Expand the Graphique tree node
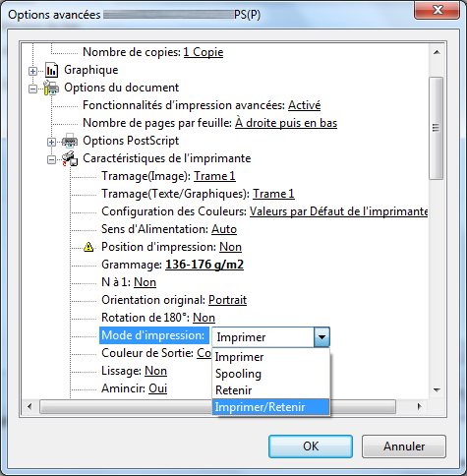This screenshot has height=476, width=467. 32,71
